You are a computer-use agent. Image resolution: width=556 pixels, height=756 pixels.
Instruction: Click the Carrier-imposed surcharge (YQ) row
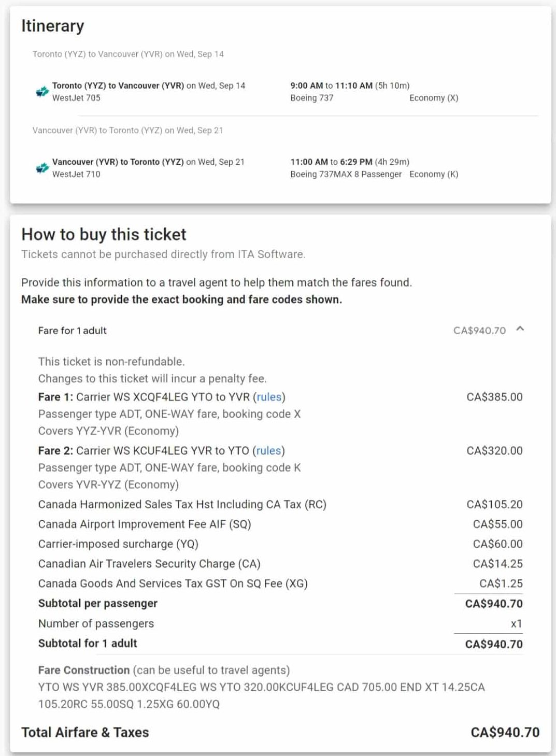118,544
